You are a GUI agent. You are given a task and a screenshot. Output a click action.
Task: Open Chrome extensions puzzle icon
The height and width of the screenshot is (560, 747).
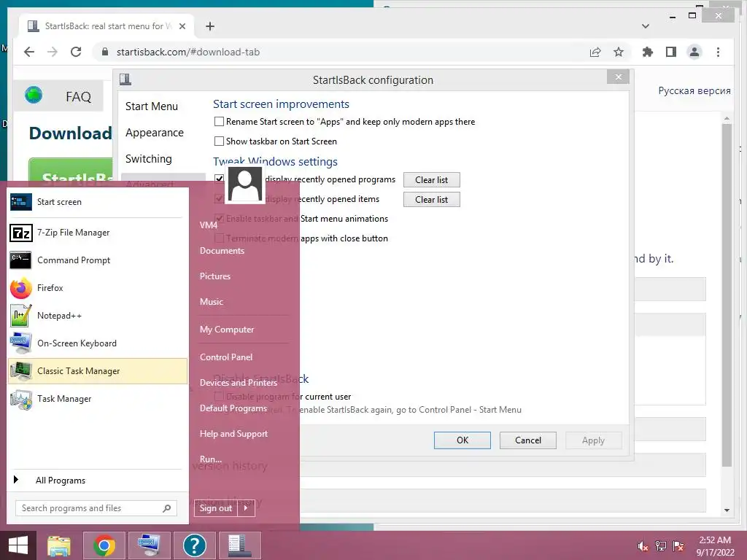648,52
